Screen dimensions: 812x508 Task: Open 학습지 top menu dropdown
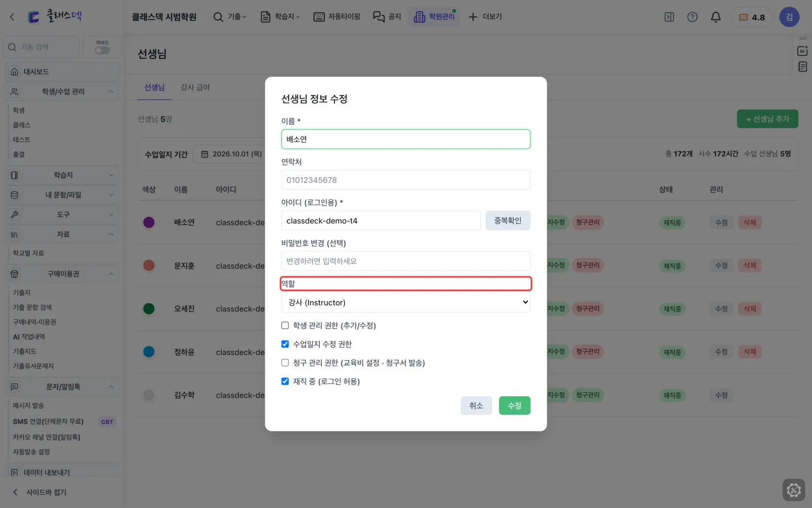click(x=280, y=17)
